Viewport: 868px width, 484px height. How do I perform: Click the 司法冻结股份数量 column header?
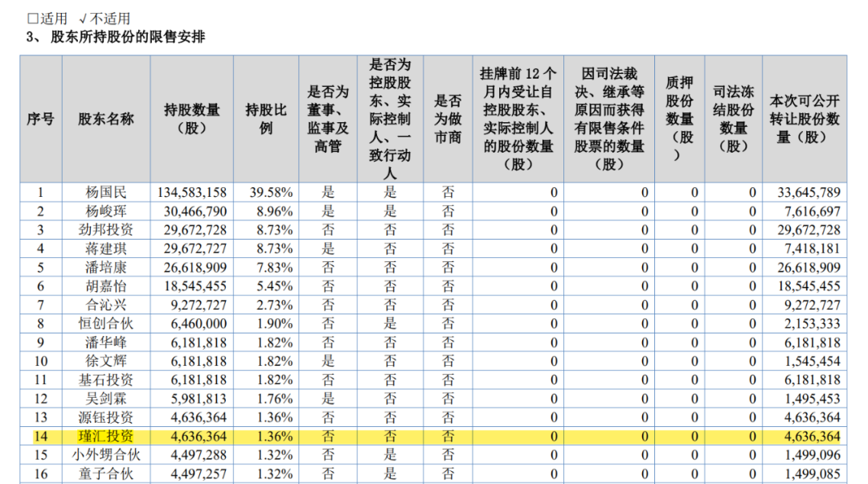click(x=734, y=119)
